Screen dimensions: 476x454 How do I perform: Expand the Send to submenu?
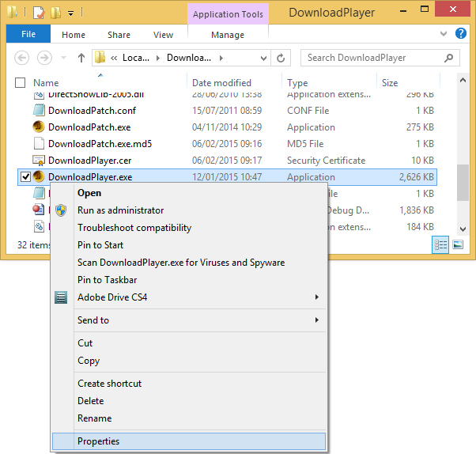(190, 320)
